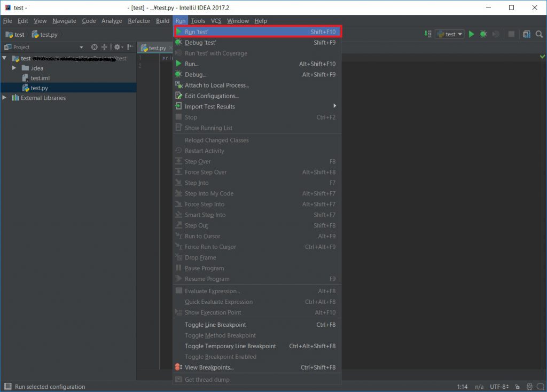Choose Edit Configurations from the Run menu
This screenshot has width=547, height=392.
211,96
